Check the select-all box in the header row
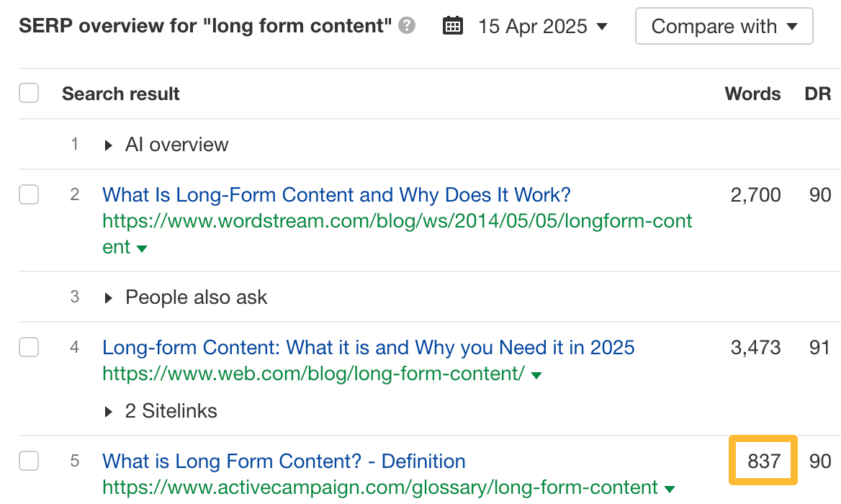 click(x=29, y=93)
